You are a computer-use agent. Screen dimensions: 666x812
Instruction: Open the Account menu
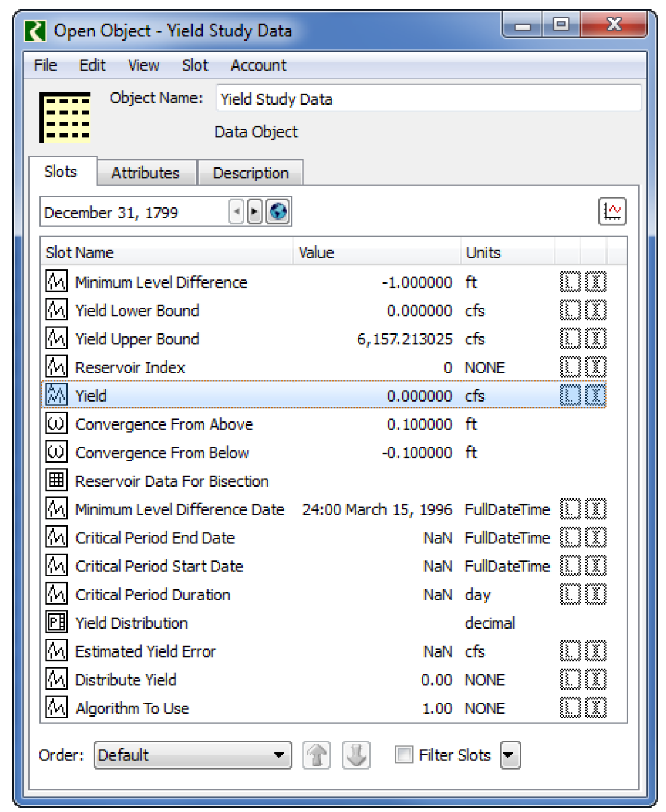(258, 65)
